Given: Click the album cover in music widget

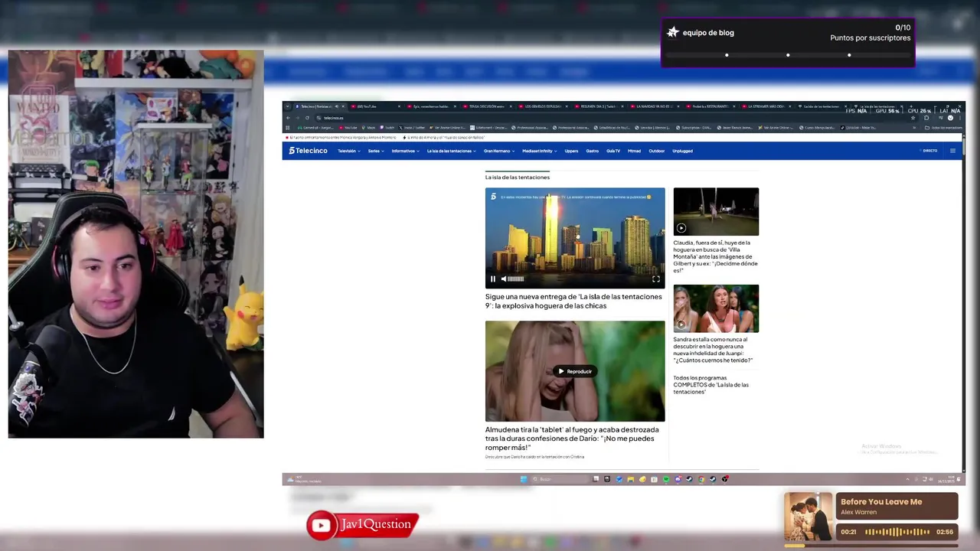Looking at the screenshot, I should (808, 517).
